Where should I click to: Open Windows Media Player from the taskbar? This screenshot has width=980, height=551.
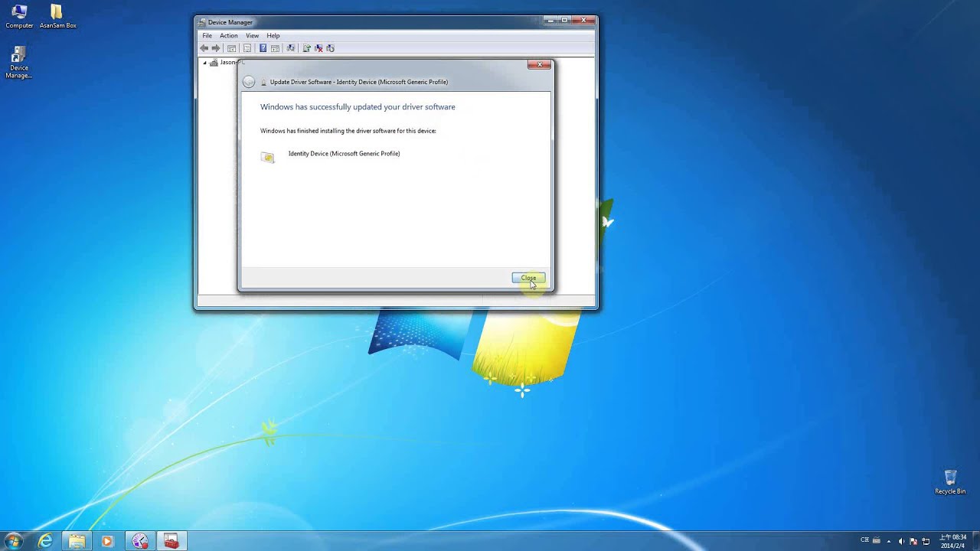(x=107, y=541)
